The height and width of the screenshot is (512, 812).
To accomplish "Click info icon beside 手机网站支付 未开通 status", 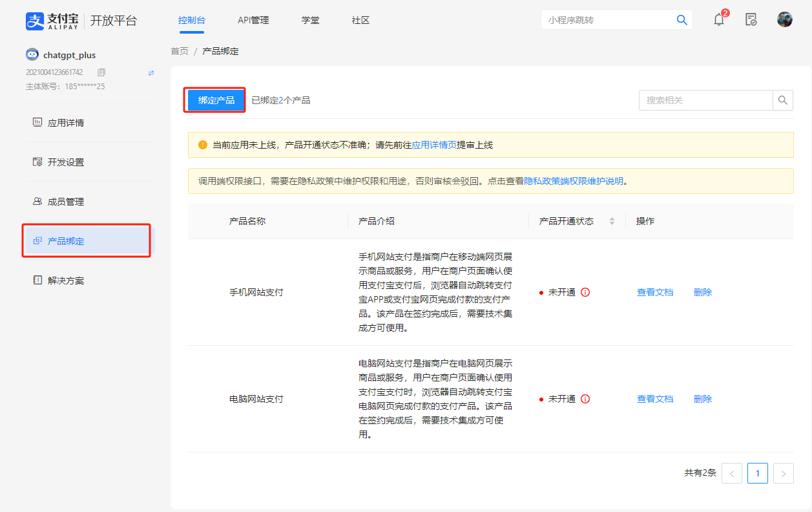I will [585, 292].
